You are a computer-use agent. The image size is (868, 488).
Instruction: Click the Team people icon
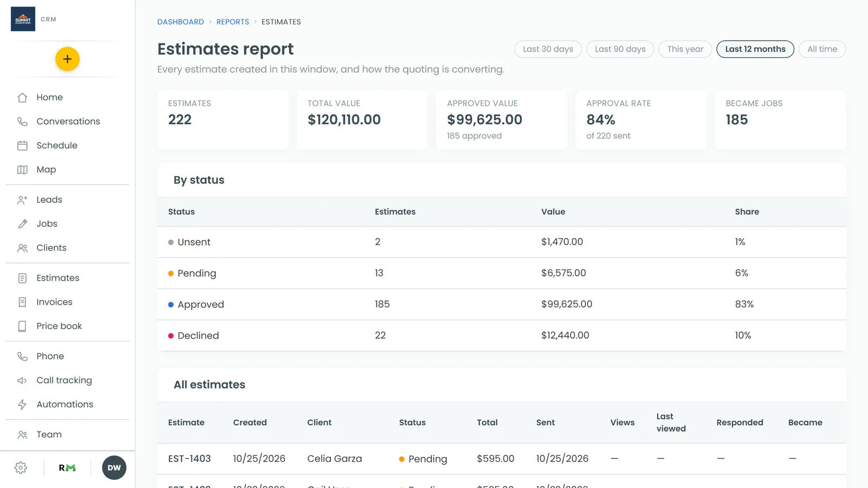(x=22, y=434)
